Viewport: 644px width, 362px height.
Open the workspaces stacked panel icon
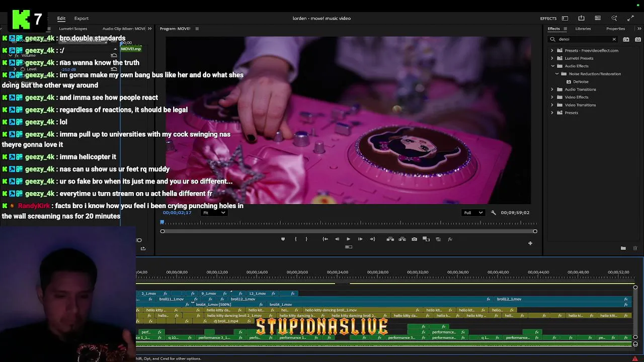point(598,18)
